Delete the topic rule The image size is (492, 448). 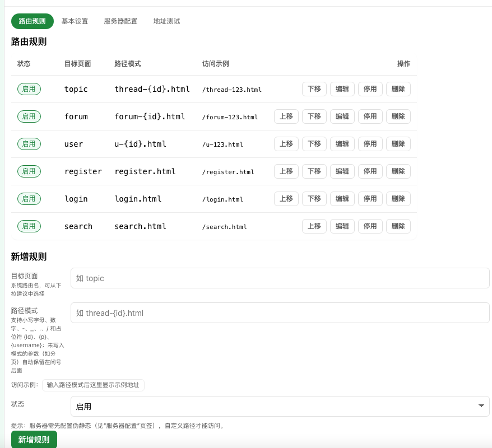coord(398,89)
